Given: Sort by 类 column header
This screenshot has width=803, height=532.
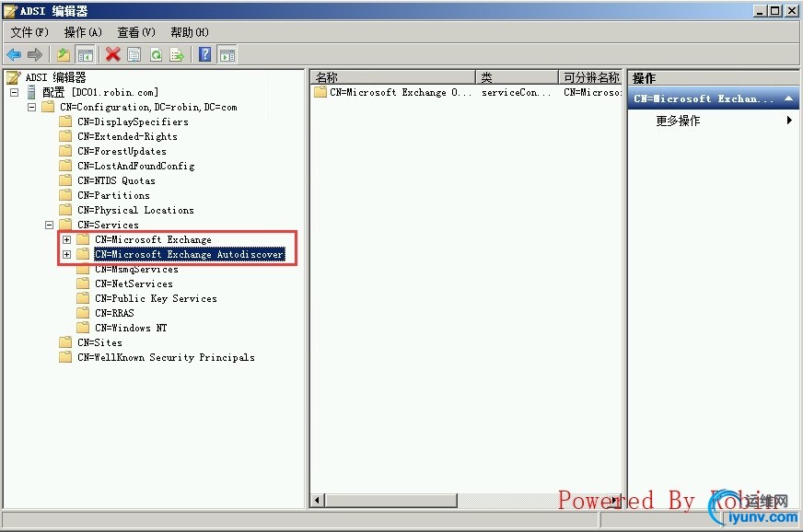Looking at the screenshot, I should coord(518,77).
